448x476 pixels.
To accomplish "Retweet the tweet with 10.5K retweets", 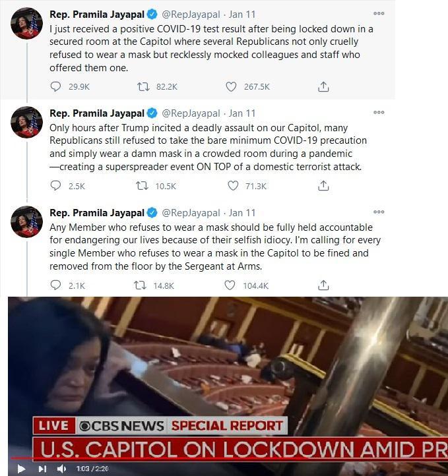I will coord(142,186).
